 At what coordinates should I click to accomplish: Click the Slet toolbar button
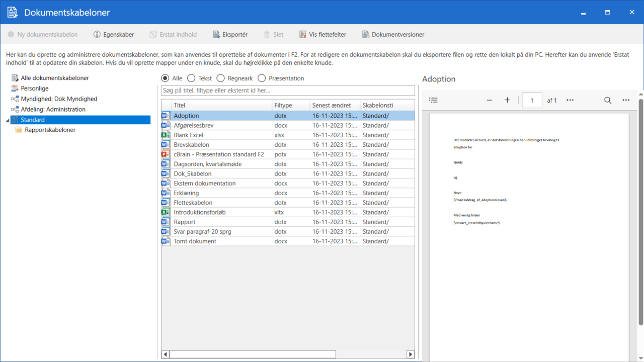pyautogui.click(x=274, y=35)
